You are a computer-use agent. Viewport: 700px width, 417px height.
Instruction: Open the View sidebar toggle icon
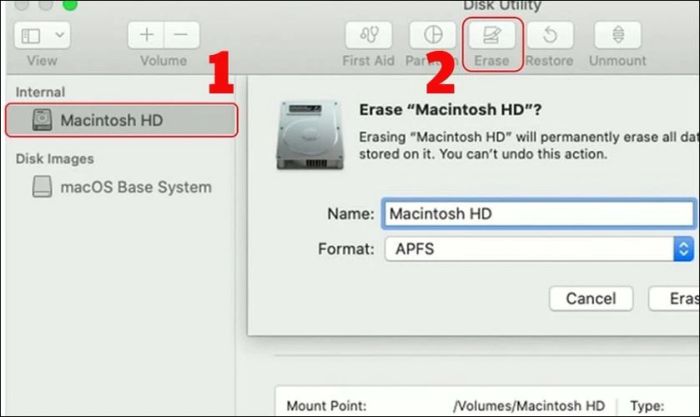(31, 35)
